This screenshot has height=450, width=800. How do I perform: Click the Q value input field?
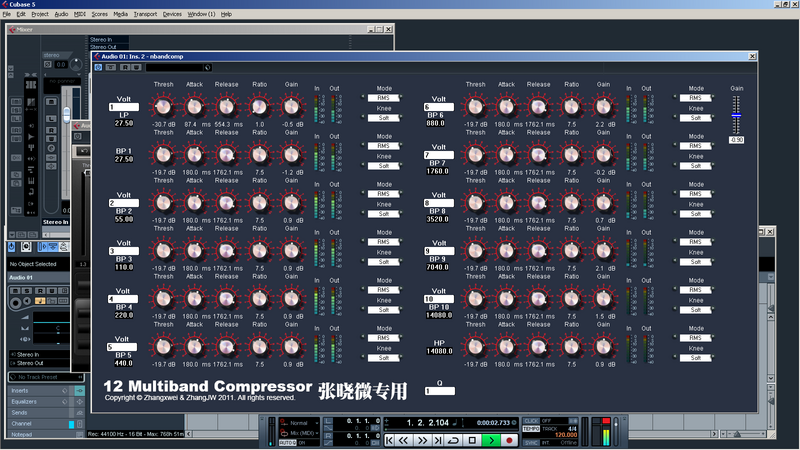click(x=440, y=390)
